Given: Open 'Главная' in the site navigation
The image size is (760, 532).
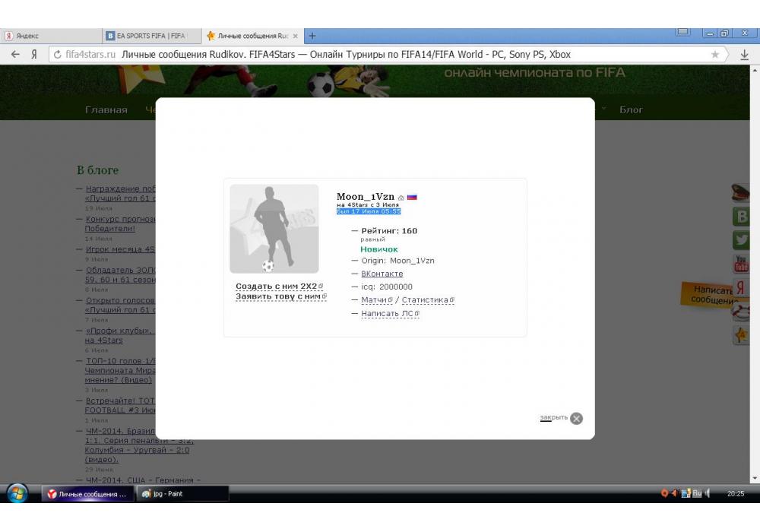Looking at the screenshot, I should click(x=106, y=109).
